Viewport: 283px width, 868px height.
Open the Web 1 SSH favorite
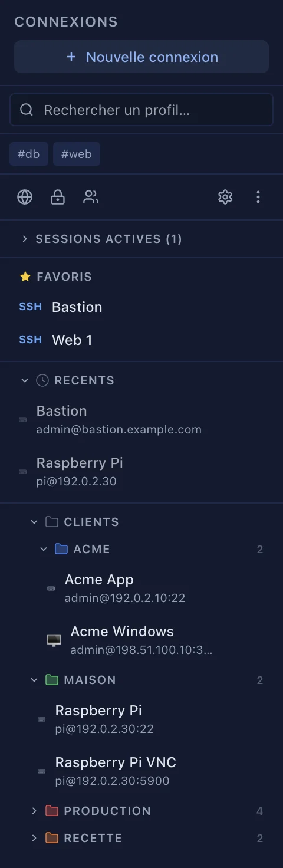(141, 340)
